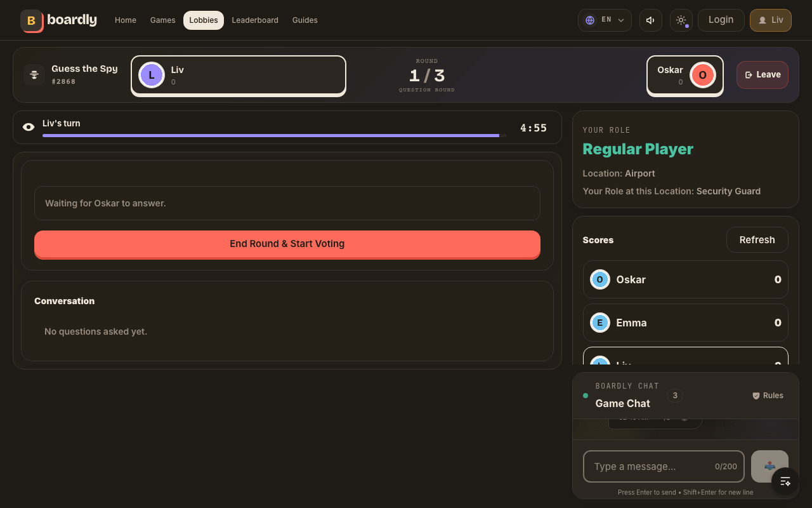Click End Round & Start Voting
812x508 pixels.
pos(287,244)
